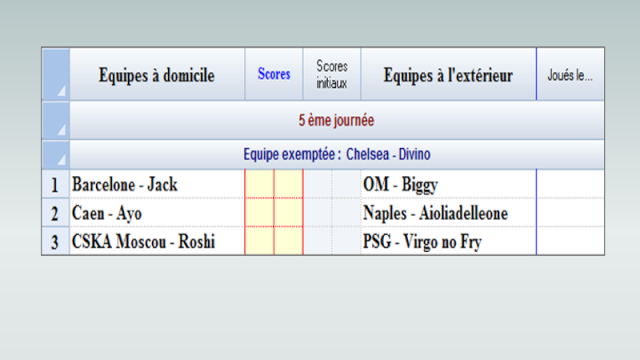
Task: Click the 'Scores initiaux' column header
Action: [x=332, y=74]
